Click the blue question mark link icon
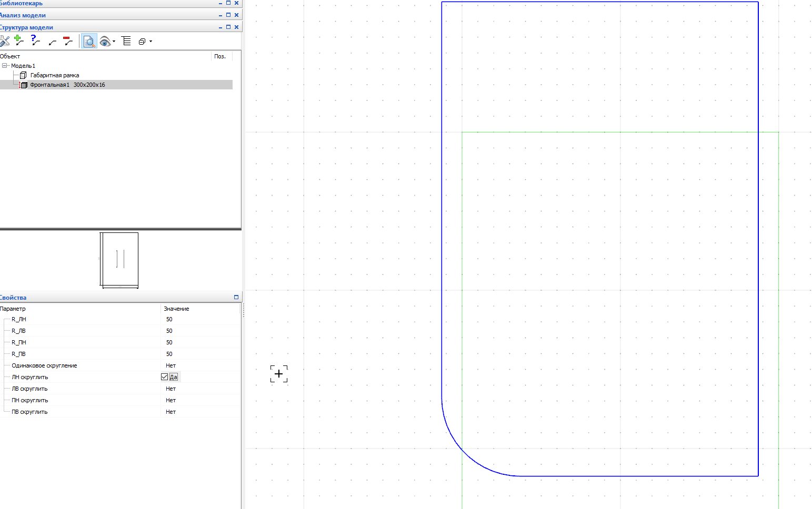The height and width of the screenshot is (509, 812). pyautogui.click(x=35, y=40)
